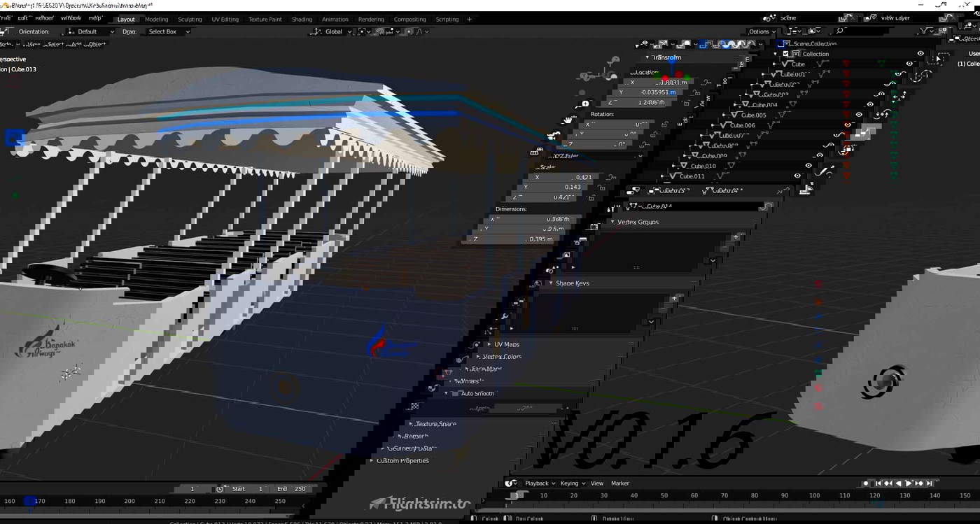Lock the Location X value
The image size is (980, 524).
pyautogui.click(x=706, y=83)
